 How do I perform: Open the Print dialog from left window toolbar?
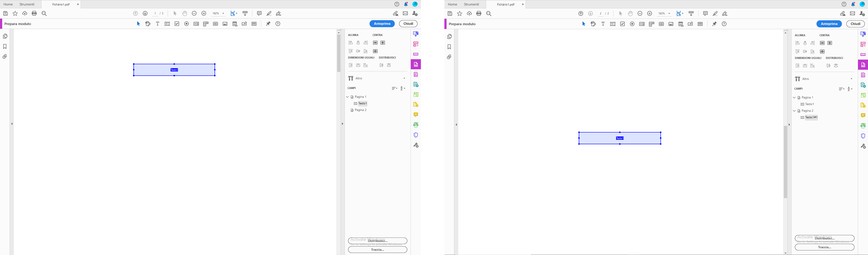pyautogui.click(x=34, y=14)
